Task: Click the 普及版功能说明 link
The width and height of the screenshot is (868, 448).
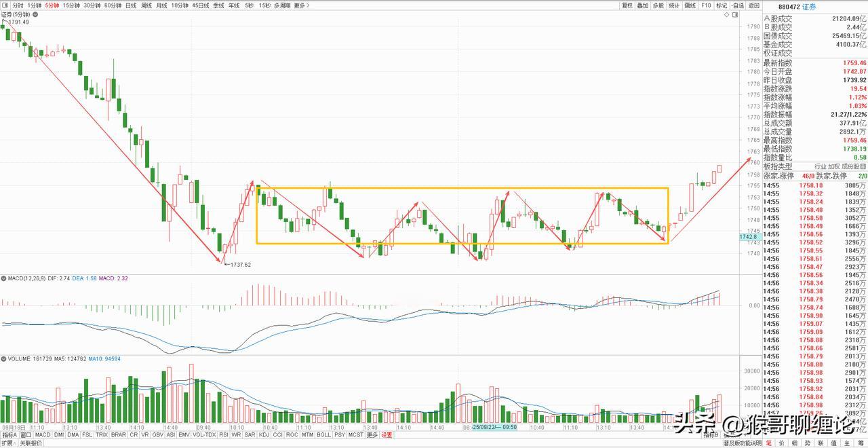Action: pyautogui.click(x=743, y=443)
